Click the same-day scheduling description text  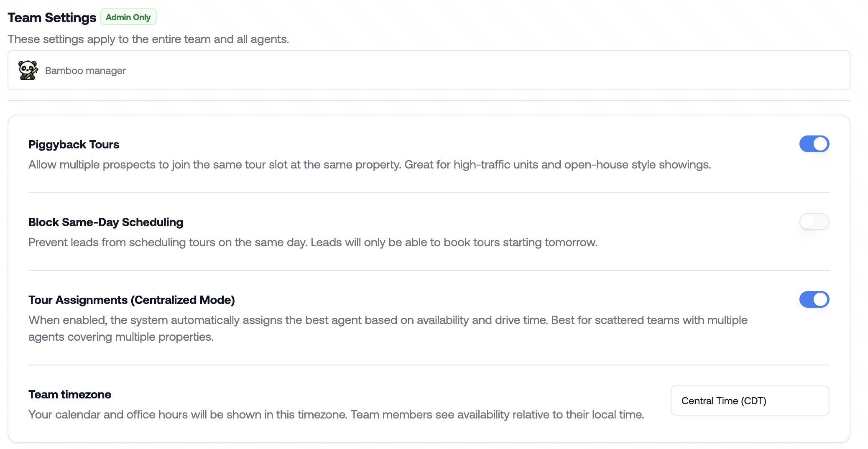[313, 242]
